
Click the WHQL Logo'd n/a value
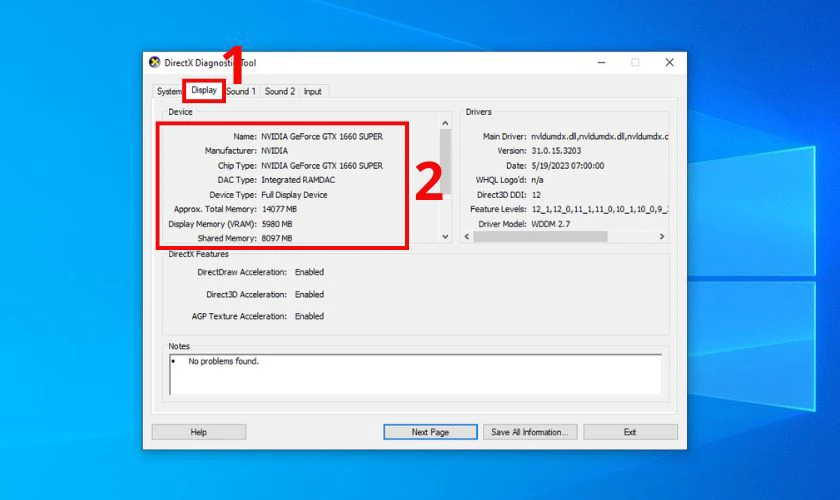[537, 180]
